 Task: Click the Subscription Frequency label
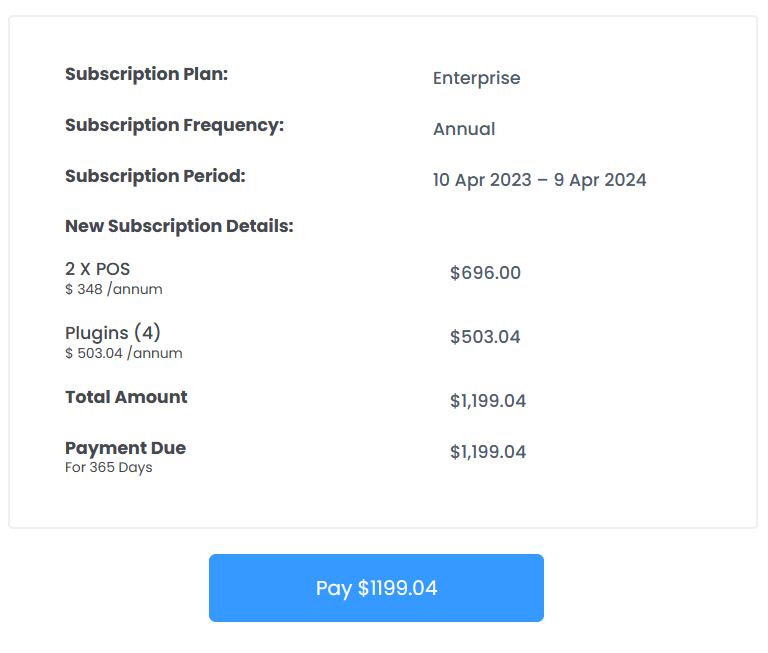coord(174,125)
